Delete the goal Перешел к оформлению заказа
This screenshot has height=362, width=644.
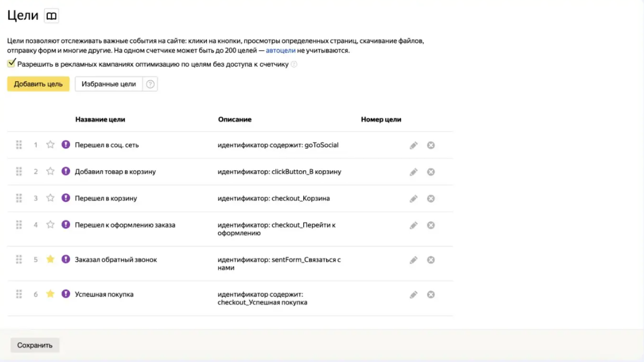431,225
